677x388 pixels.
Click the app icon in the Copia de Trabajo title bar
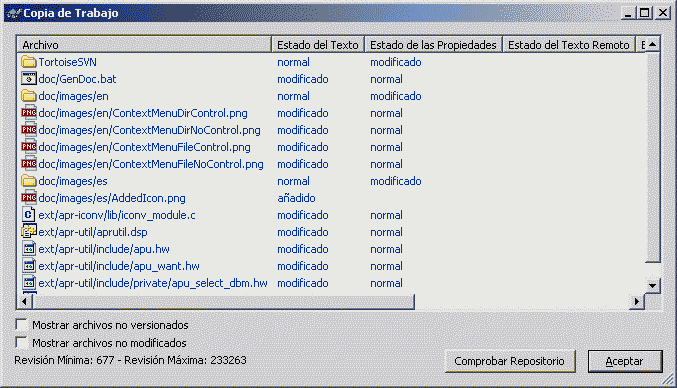point(13,13)
